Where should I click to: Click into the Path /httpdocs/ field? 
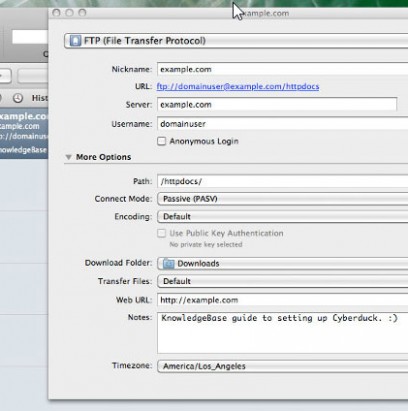click(283, 181)
